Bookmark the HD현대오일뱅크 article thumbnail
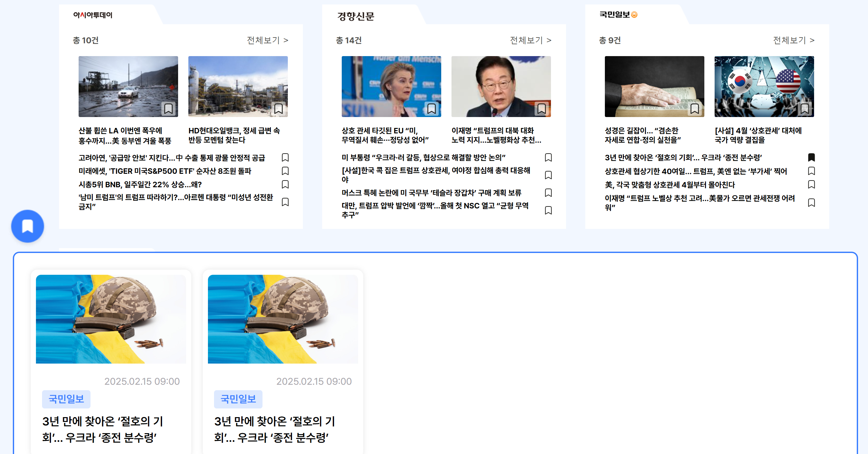Viewport: 868px width, 454px height. point(278,109)
